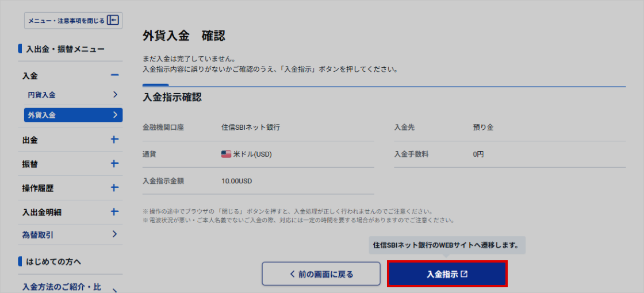
Task: Open 入金方法のご紹介 link
Action: coord(57,287)
